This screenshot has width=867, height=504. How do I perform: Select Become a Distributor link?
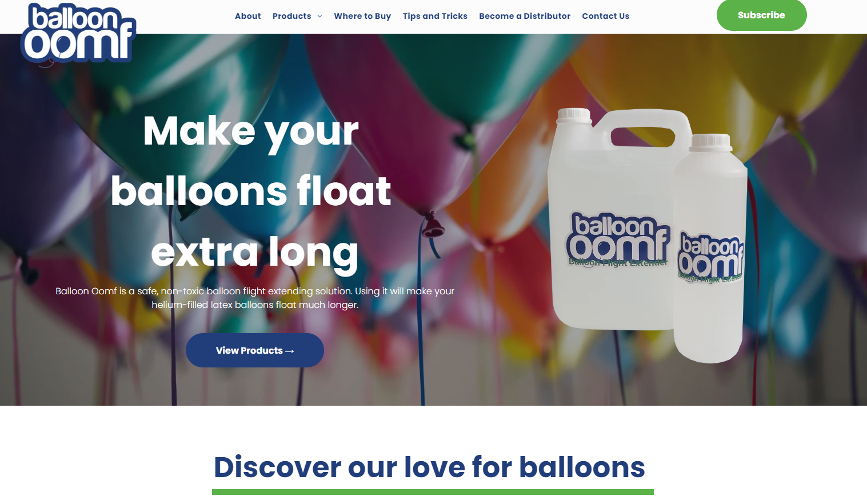point(525,16)
